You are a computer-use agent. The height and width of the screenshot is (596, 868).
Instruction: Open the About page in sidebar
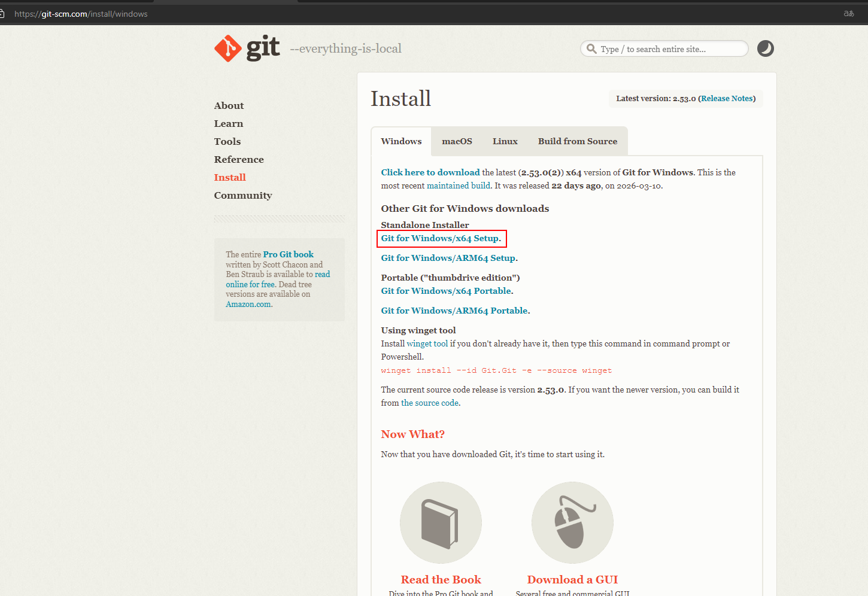point(229,106)
